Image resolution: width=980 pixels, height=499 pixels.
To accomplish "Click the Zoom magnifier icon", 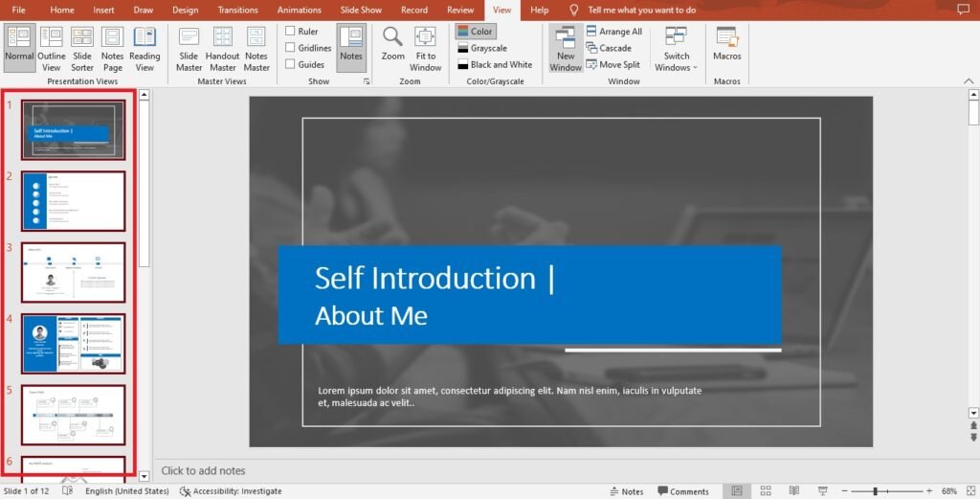I will click(392, 37).
